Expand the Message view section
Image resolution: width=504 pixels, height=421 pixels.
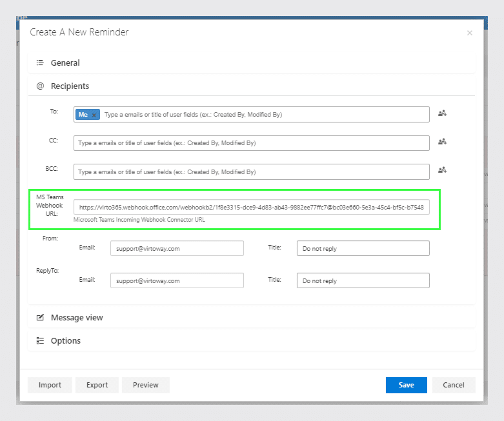pyautogui.click(x=252, y=318)
